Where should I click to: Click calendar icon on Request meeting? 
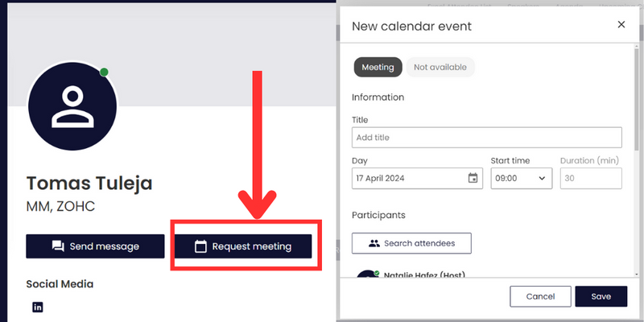point(200,246)
